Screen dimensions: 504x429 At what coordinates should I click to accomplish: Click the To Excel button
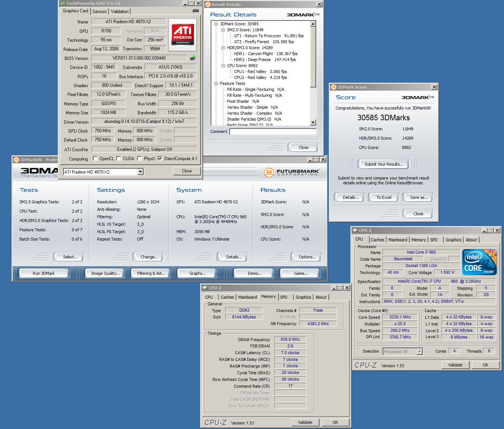coord(384,197)
